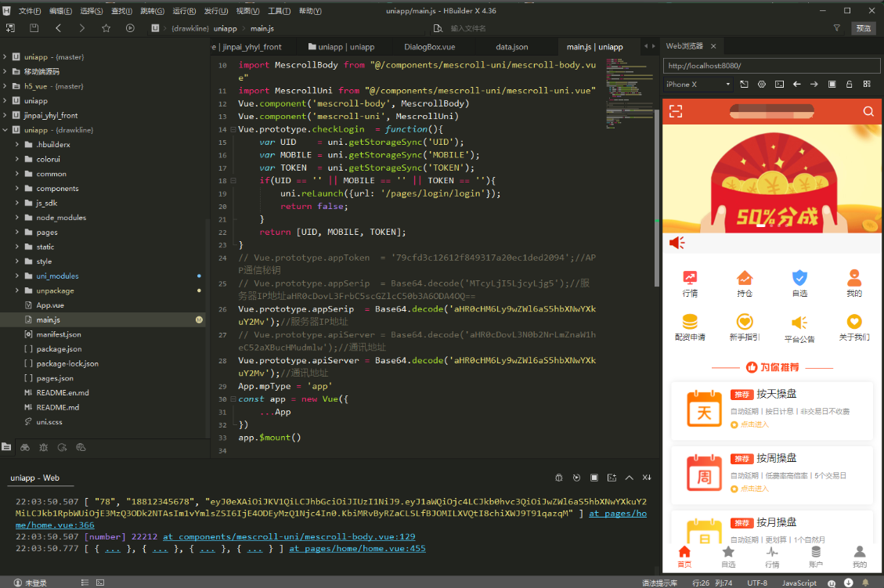Click the localhost:8080 URL field

(x=771, y=66)
